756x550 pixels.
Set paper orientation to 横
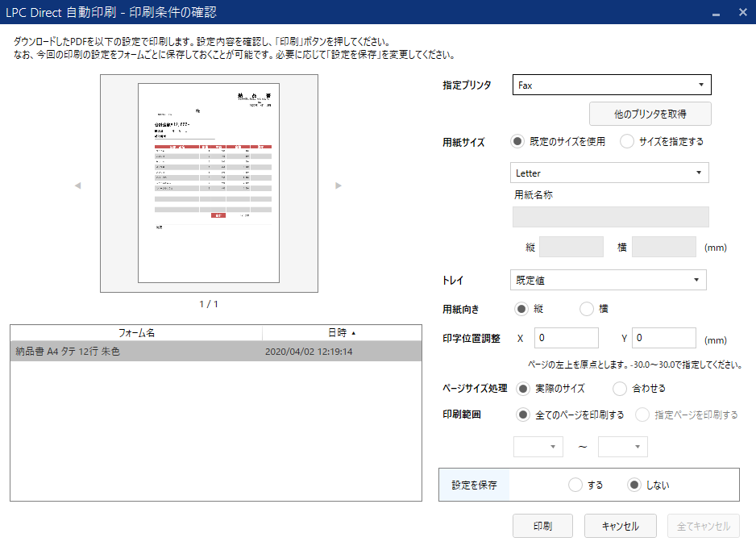click(x=587, y=309)
